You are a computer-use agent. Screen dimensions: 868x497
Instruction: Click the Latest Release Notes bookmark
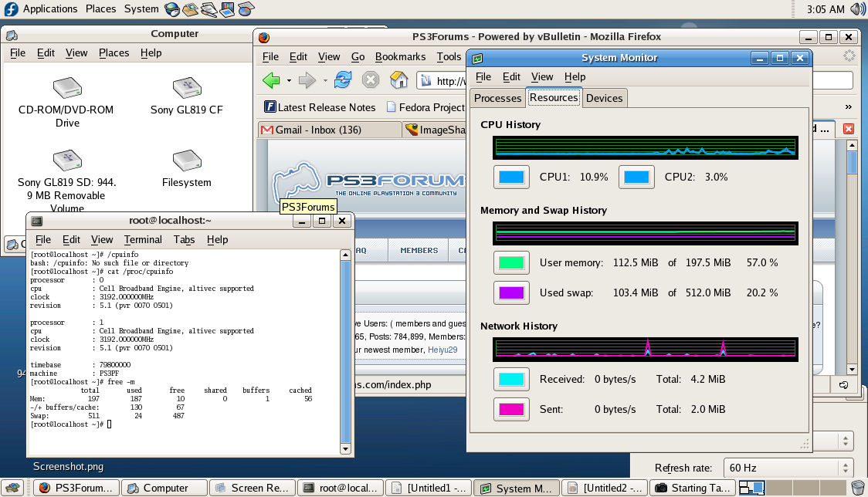pyautogui.click(x=320, y=107)
